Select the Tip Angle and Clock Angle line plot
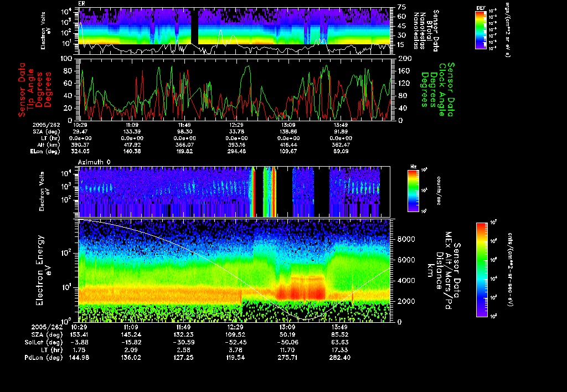 click(235, 89)
